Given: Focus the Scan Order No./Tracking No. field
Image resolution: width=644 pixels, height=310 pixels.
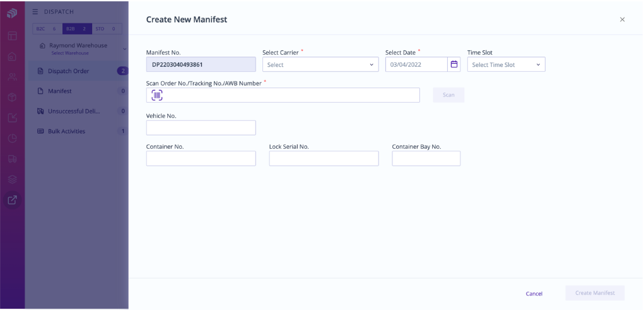Looking at the screenshot, I should pyautogui.click(x=283, y=95).
